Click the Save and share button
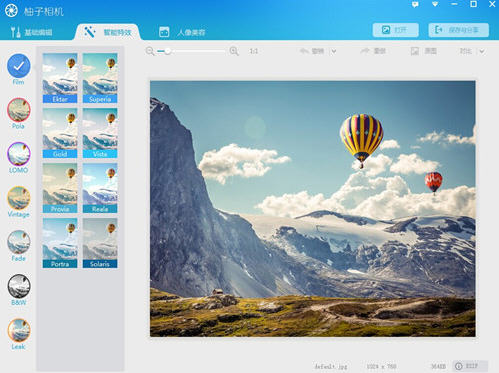 click(459, 30)
